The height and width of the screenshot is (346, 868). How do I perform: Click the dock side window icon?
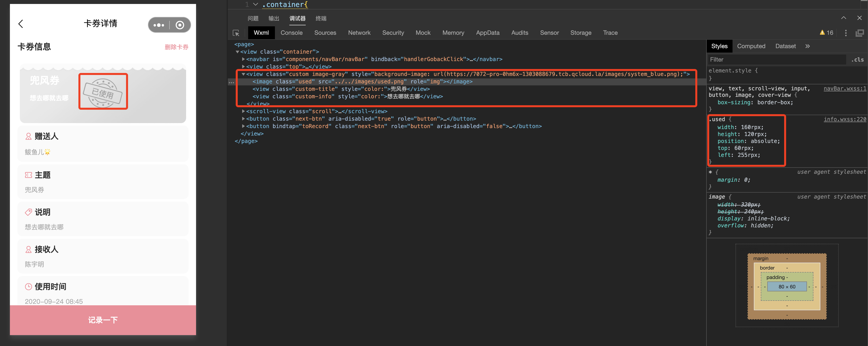pos(860,33)
